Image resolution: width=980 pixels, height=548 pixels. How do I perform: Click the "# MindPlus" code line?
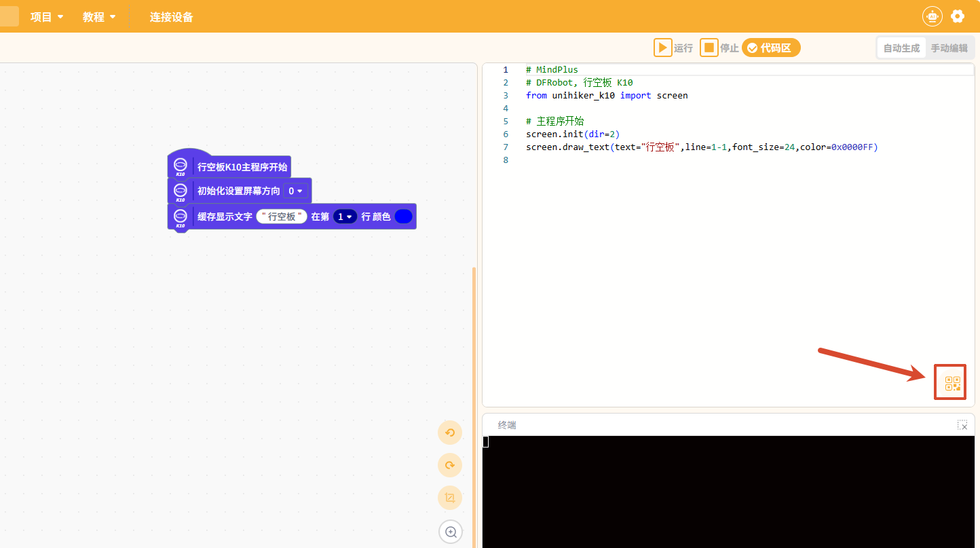click(552, 70)
